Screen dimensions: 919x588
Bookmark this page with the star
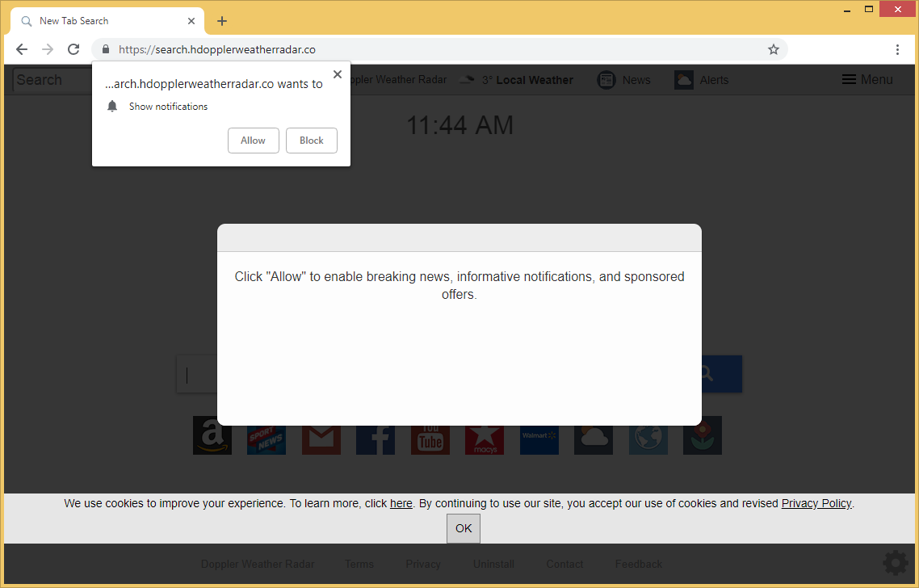[x=774, y=49]
